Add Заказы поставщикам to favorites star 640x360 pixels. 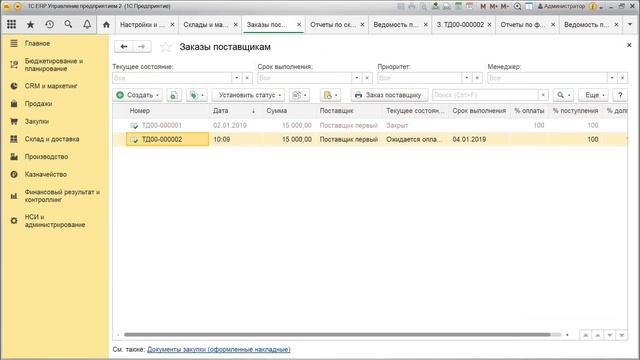point(166,47)
